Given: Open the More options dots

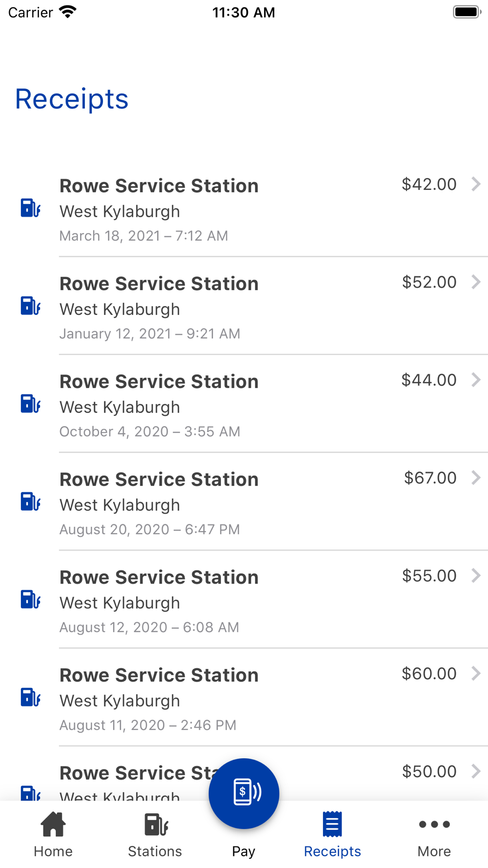Looking at the screenshot, I should [434, 824].
